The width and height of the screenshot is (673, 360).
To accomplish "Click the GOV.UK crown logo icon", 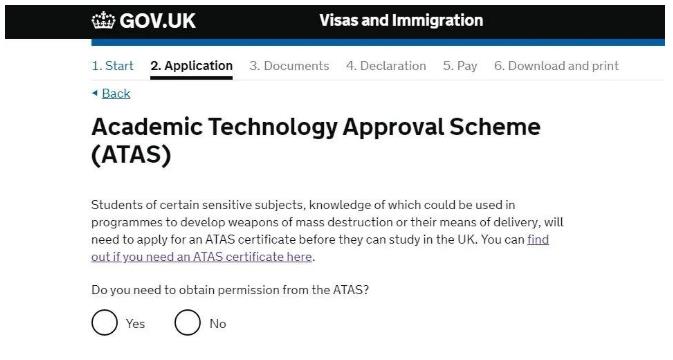I will [x=103, y=20].
